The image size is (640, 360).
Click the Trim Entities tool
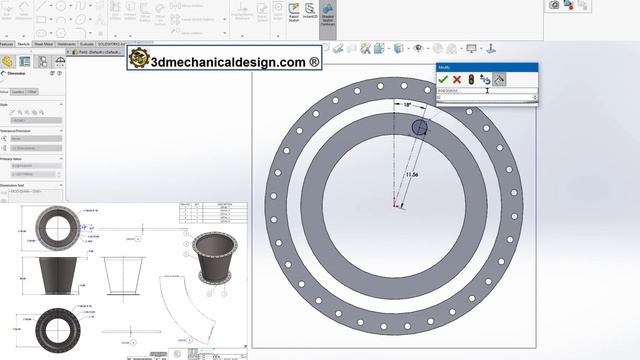pos(116,11)
